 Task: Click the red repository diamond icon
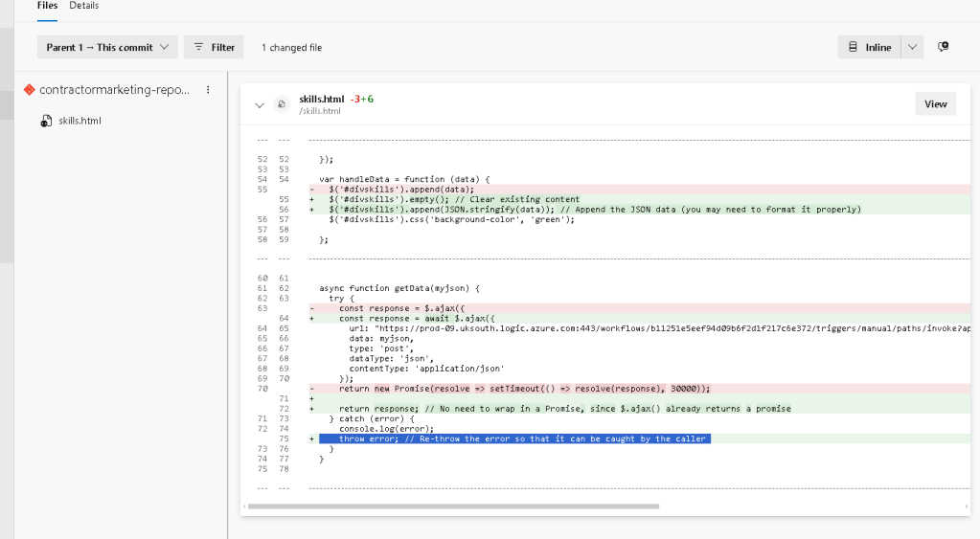coord(30,90)
